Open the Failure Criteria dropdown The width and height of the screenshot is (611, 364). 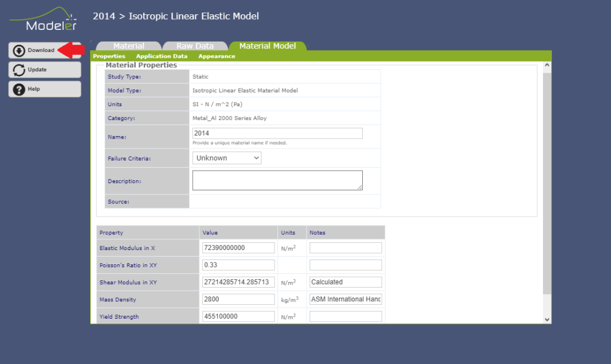tap(227, 158)
